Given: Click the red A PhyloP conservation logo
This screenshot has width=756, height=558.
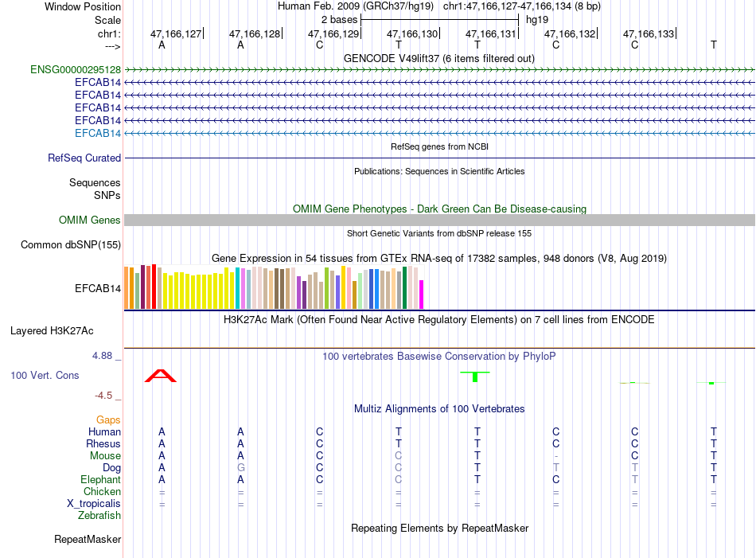Looking at the screenshot, I should click(161, 376).
